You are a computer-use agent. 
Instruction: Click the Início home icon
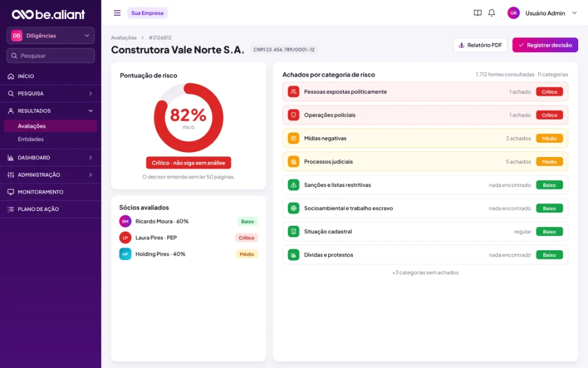tap(11, 76)
